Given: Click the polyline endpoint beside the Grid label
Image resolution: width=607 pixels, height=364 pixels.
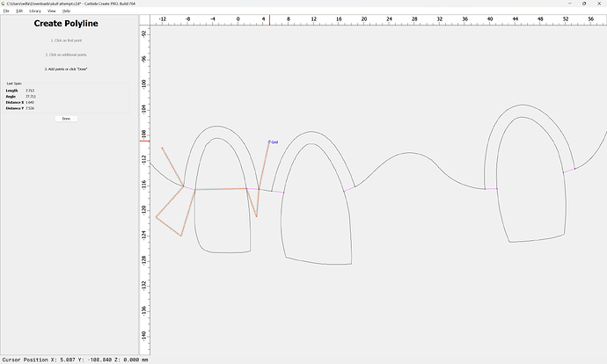Looking at the screenshot, I should [x=269, y=142].
